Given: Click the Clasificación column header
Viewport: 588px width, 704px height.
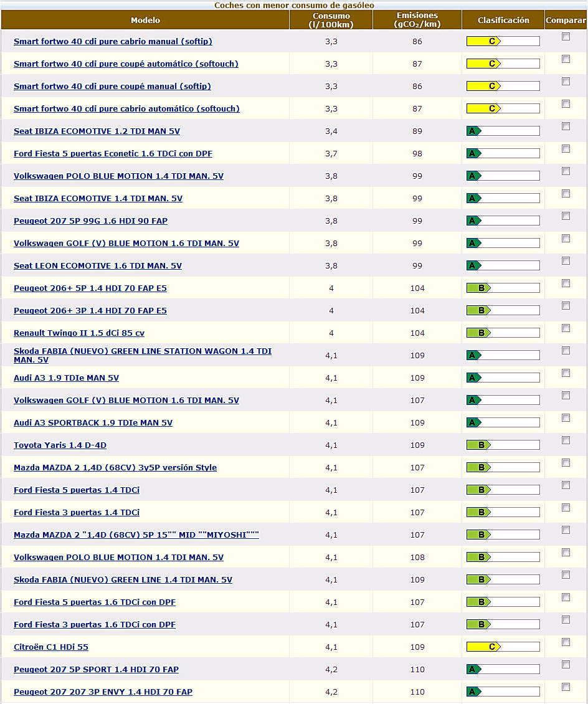Looking at the screenshot, I should [x=502, y=20].
